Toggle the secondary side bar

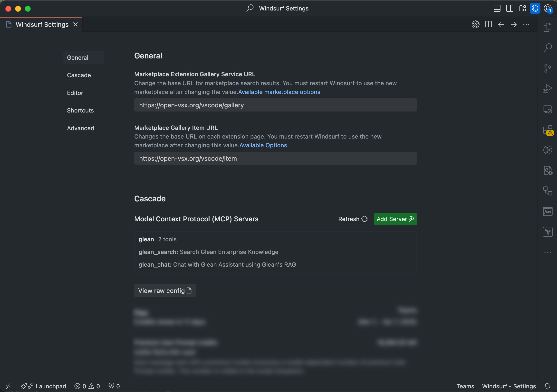(x=509, y=9)
